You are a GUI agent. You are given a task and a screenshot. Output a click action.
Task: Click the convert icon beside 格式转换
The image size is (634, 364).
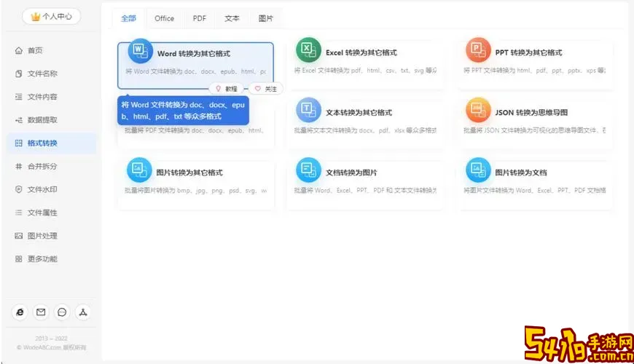point(19,143)
